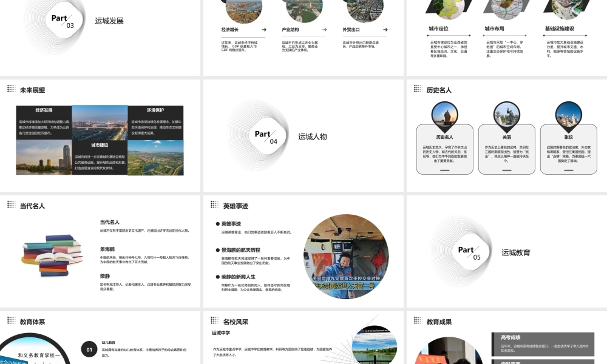Click the 运城中学 subtitle
This screenshot has width=607, height=364.
point(221,332)
